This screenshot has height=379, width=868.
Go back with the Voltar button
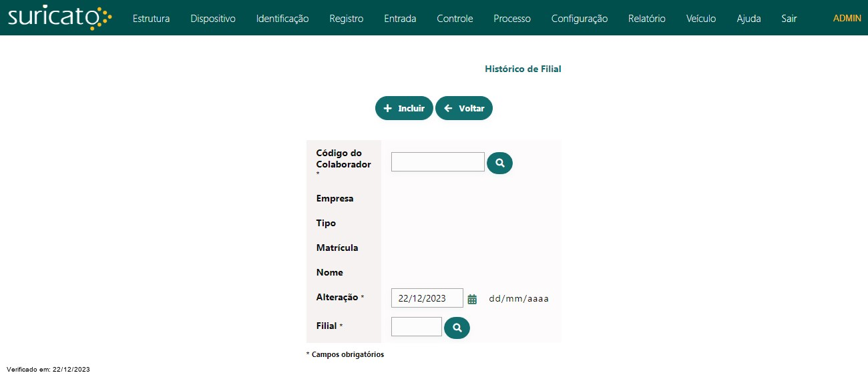pos(464,108)
